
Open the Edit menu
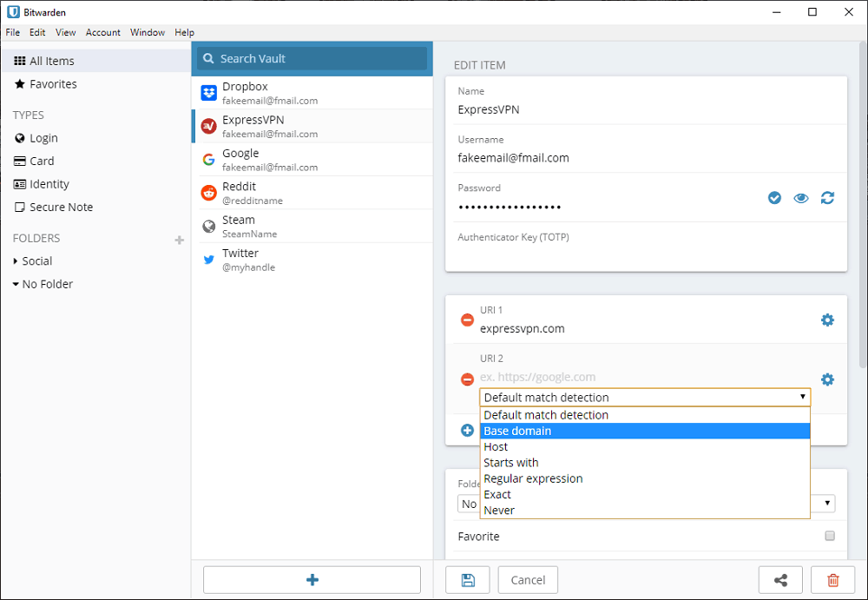pyautogui.click(x=37, y=32)
